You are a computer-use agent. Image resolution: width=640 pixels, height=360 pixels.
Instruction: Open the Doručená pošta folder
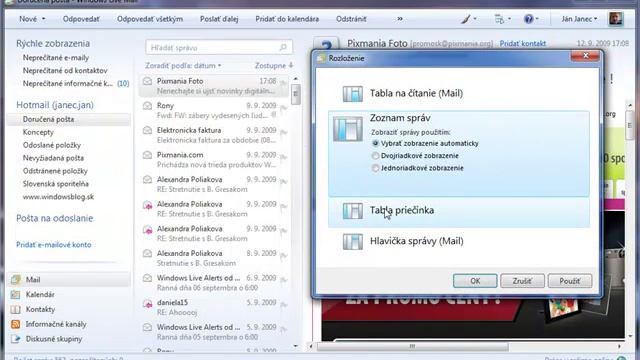69,120
